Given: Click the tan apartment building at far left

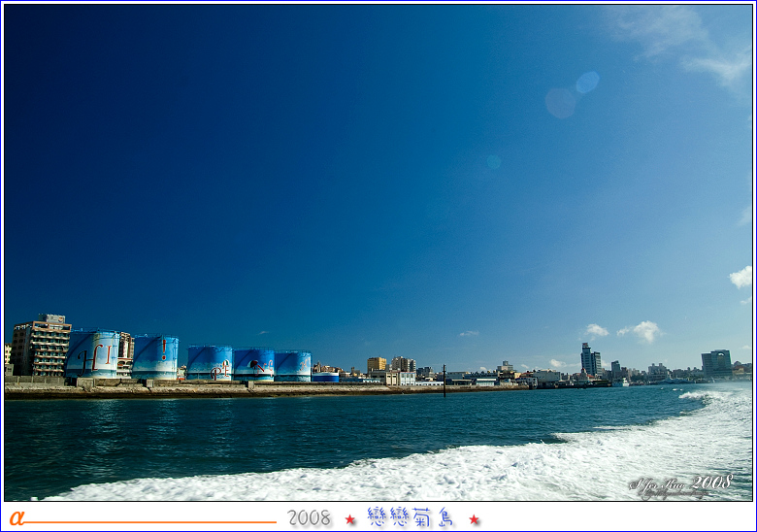Looking at the screenshot, I should point(41,346).
